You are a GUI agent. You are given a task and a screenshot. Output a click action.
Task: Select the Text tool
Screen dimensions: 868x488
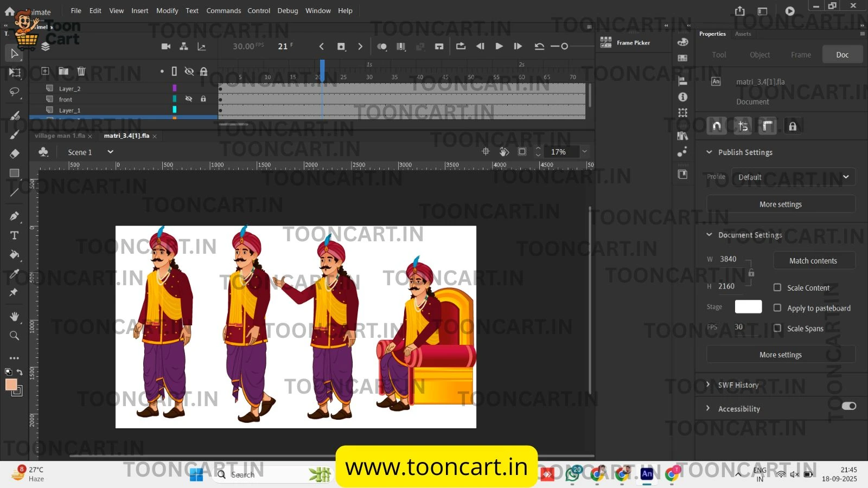(15, 235)
